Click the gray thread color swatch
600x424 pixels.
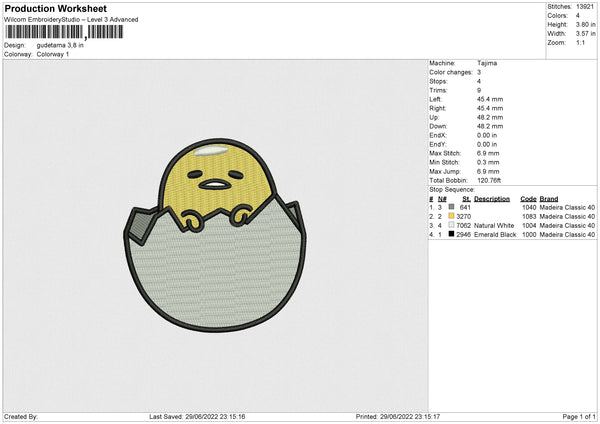coord(452,207)
